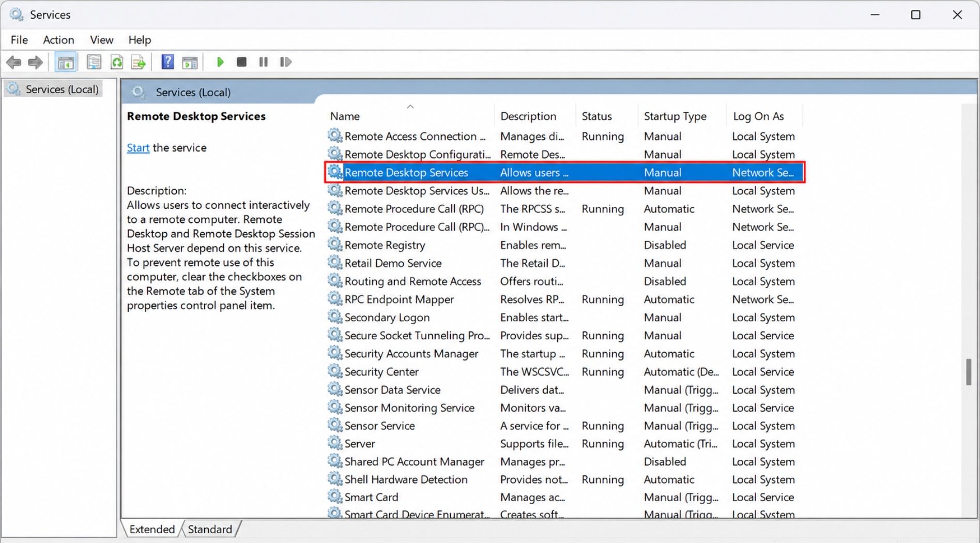This screenshot has width=980, height=543.
Task: Select Routing and Remote Access service
Action: pos(564,281)
